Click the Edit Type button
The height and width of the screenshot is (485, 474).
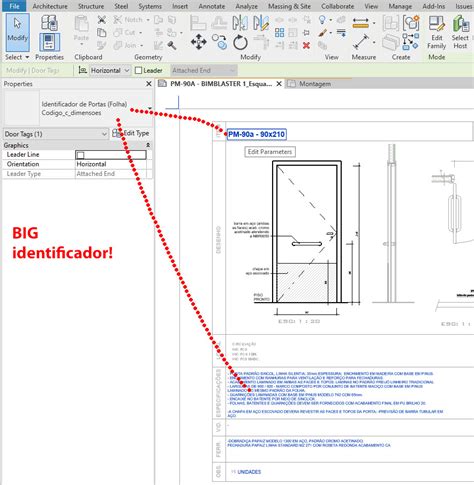tap(131, 133)
